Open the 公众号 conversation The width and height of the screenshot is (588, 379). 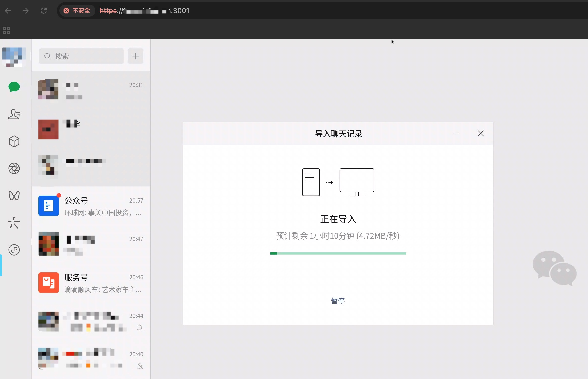(x=91, y=206)
